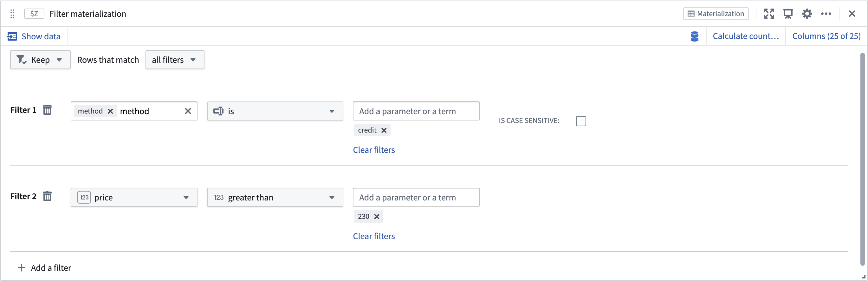This screenshot has width=868, height=281.
Task: Open full-screen expand icon
Action: point(769,14)
